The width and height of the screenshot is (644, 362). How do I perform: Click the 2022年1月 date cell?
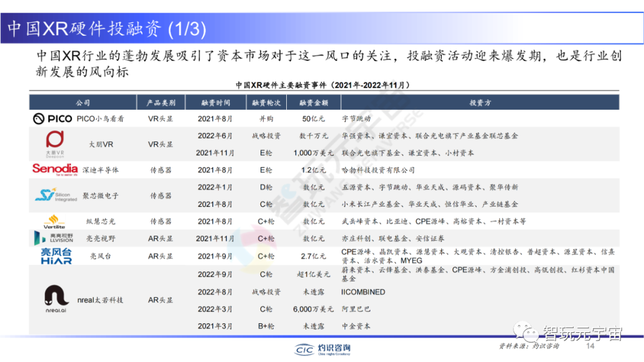tap(215, 187)
